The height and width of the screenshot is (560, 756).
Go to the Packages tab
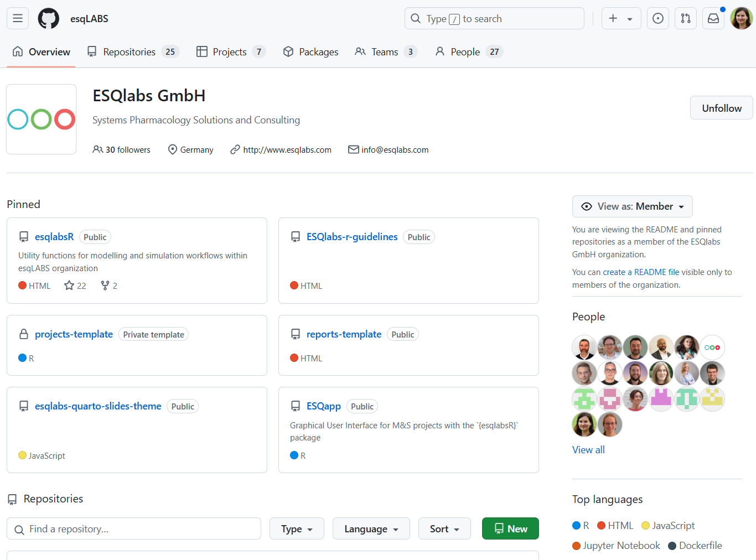click(310, 51)
